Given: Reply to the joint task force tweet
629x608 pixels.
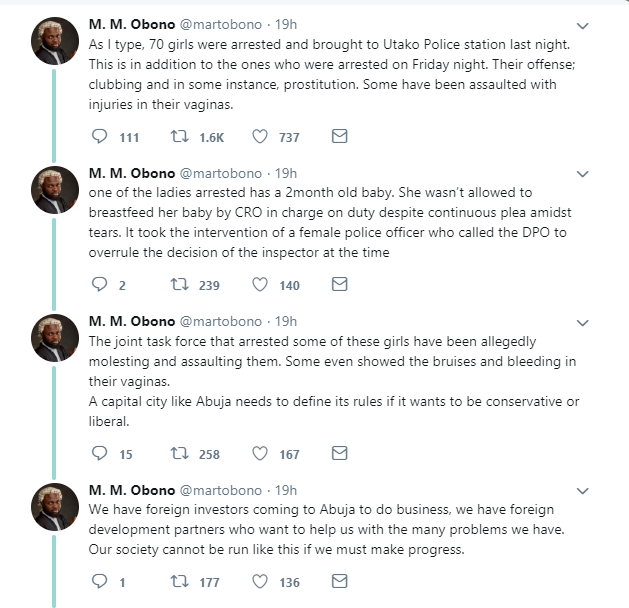Looking at the screenshot, I should coord(99,454).
